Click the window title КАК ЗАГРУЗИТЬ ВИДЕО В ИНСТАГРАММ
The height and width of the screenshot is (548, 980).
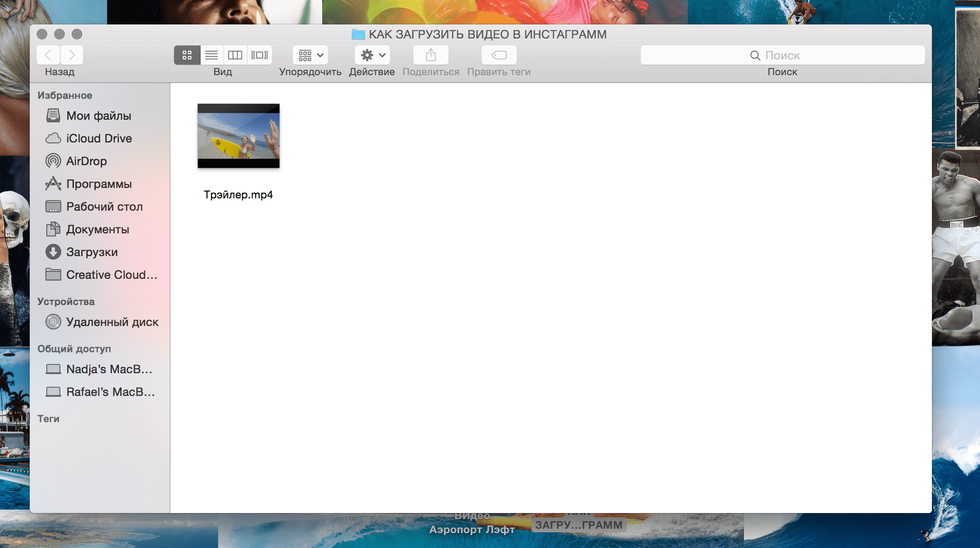coord(488,34)
